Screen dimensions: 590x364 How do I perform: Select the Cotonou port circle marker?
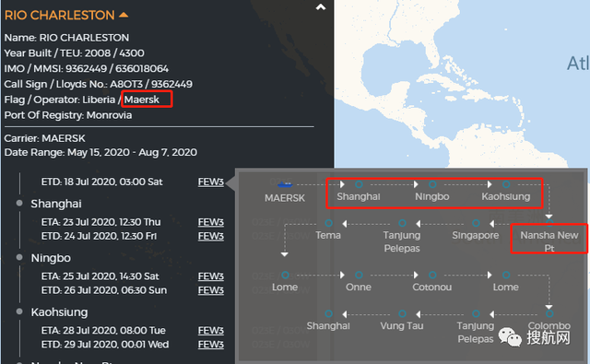[x=432, y=275]
